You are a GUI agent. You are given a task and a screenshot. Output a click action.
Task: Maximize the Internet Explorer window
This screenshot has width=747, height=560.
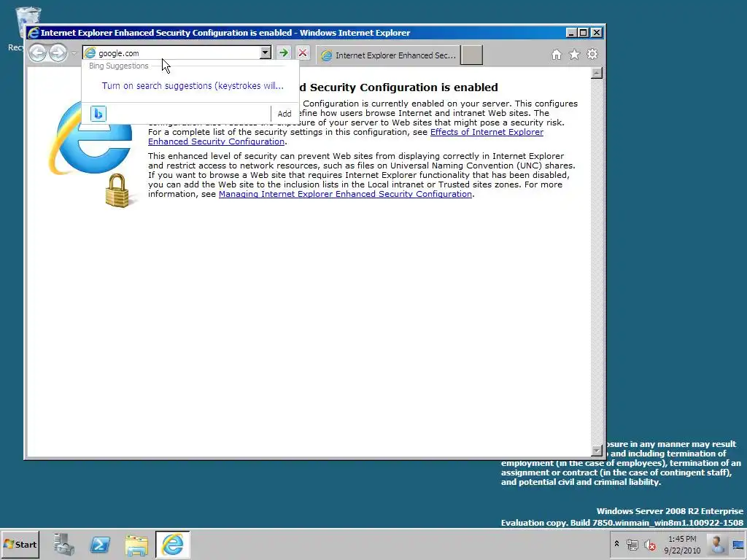pyautogui.click(x=583, y=32)
